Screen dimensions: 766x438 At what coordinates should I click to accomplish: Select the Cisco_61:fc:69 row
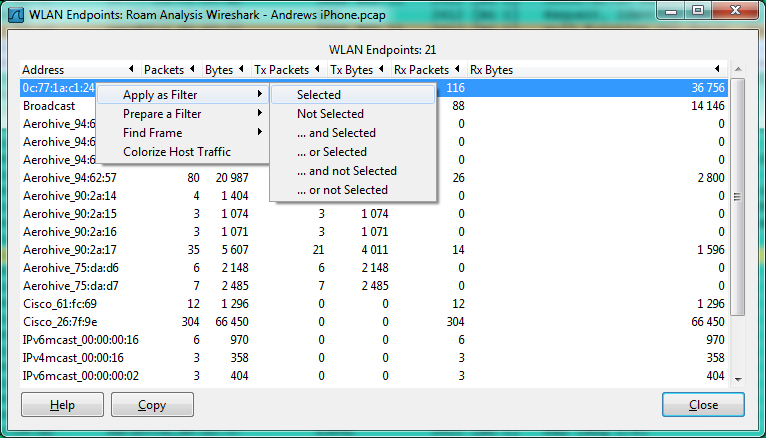point(374,304)
